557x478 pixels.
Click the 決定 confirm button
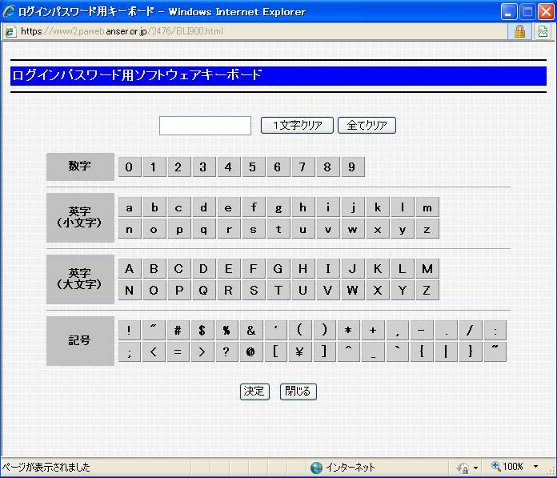254,392
